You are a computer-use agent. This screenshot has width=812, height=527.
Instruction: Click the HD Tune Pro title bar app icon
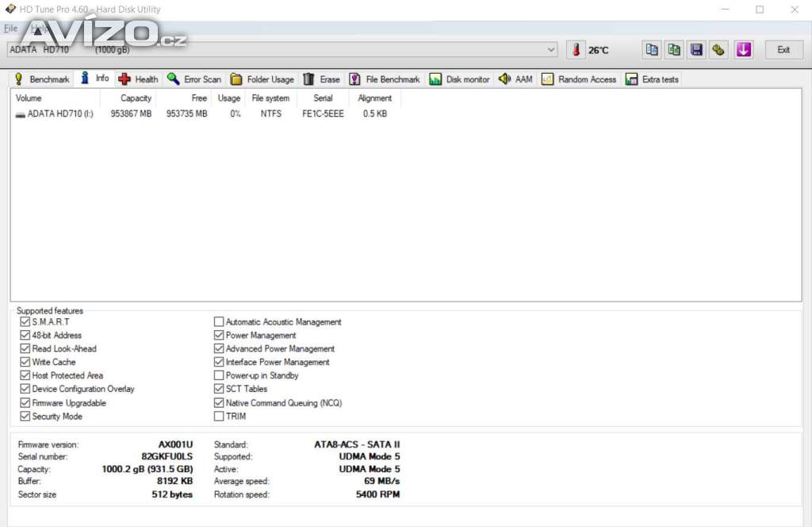[x=10, y=9]
